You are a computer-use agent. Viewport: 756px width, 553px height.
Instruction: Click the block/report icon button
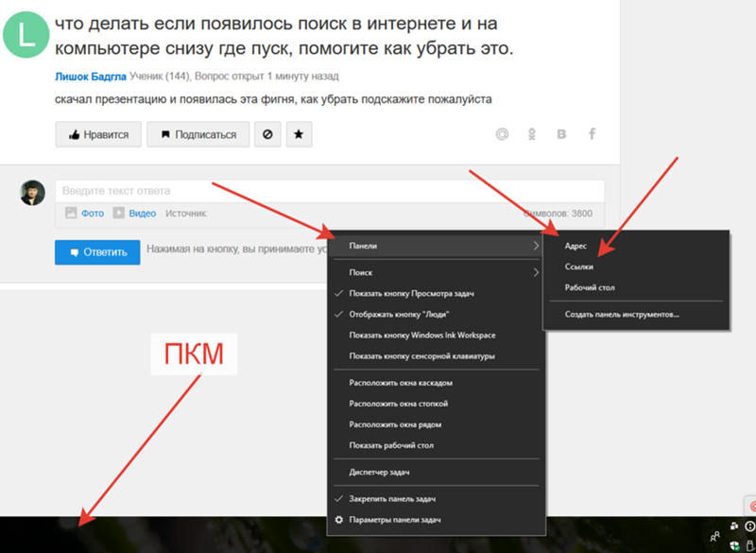[x=267, y=134]
